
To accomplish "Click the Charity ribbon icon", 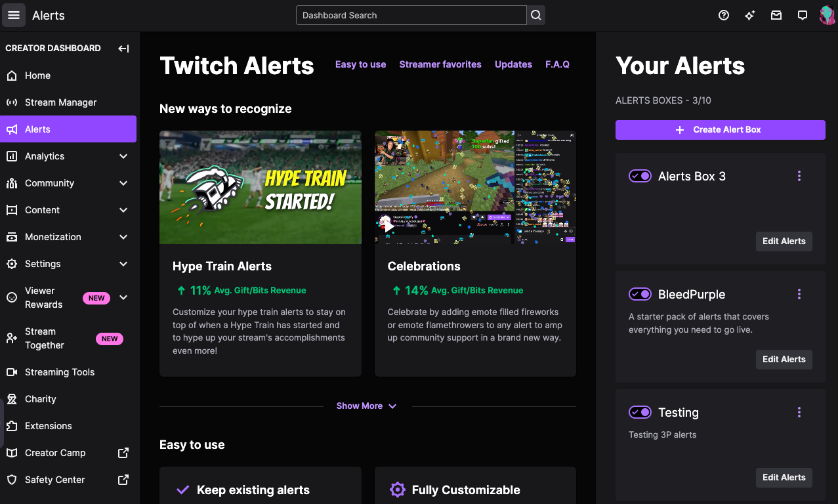I will tap(12, 399).
